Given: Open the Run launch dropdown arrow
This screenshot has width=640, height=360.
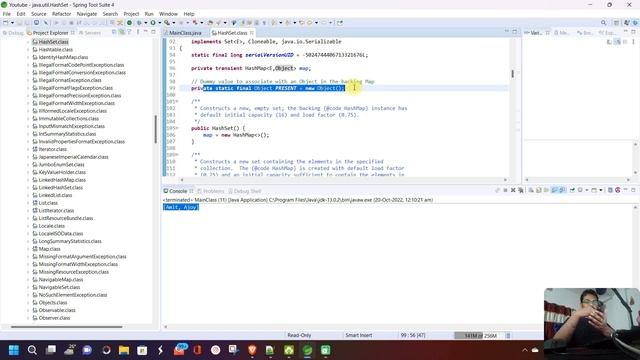Looking at the screenshot, I should point(160,23).
